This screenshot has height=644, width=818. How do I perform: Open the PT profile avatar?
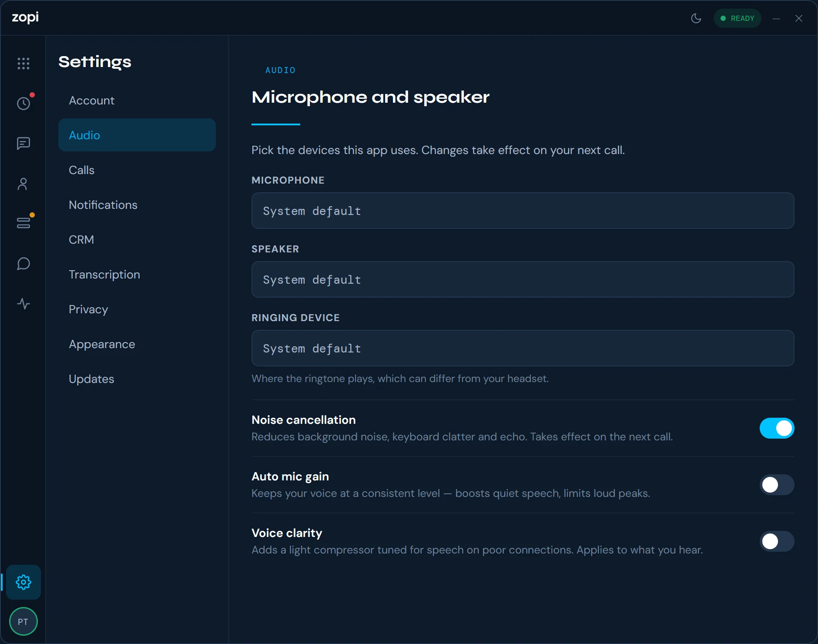point(23,621)
